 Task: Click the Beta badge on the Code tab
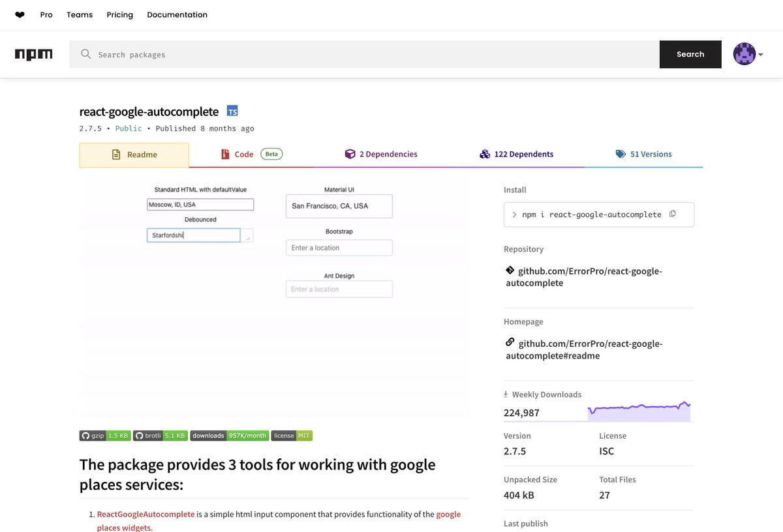[x=271, y=155]
